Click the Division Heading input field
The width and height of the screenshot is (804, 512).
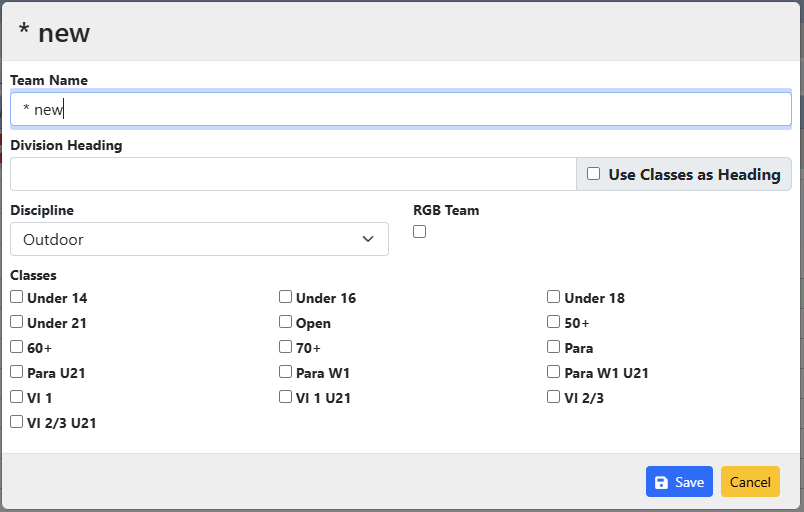(x=293, y=174)
